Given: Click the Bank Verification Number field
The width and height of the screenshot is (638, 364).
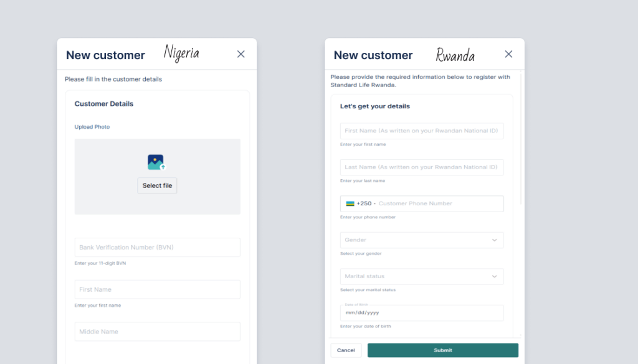Looking at the screenshot, I should (157, 247).
